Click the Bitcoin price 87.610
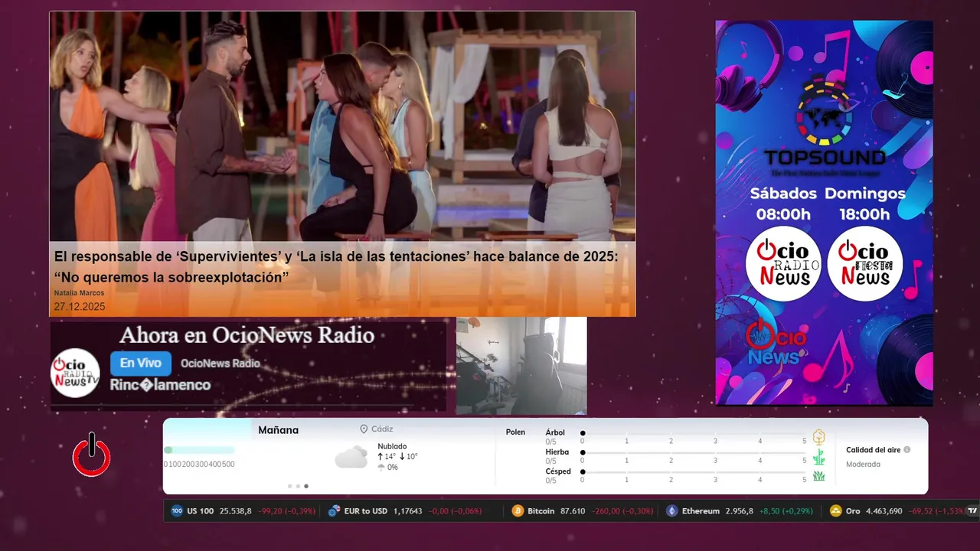Image resolution: width=980 pixels, height=551 pixels. (x=573, y=510)
